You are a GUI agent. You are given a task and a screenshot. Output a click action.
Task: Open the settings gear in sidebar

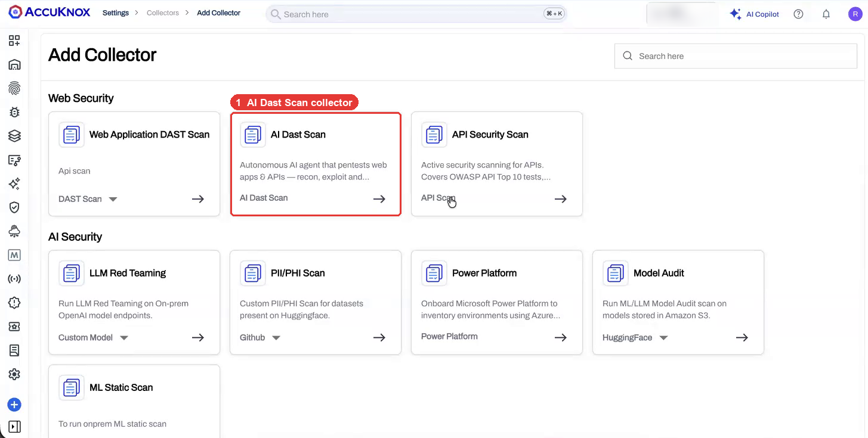click(x=14, y=374)
